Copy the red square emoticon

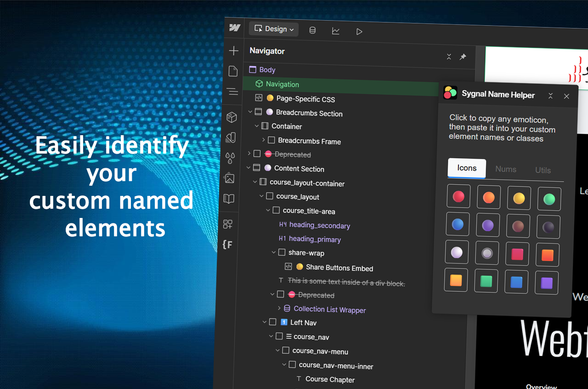[517, 254]
